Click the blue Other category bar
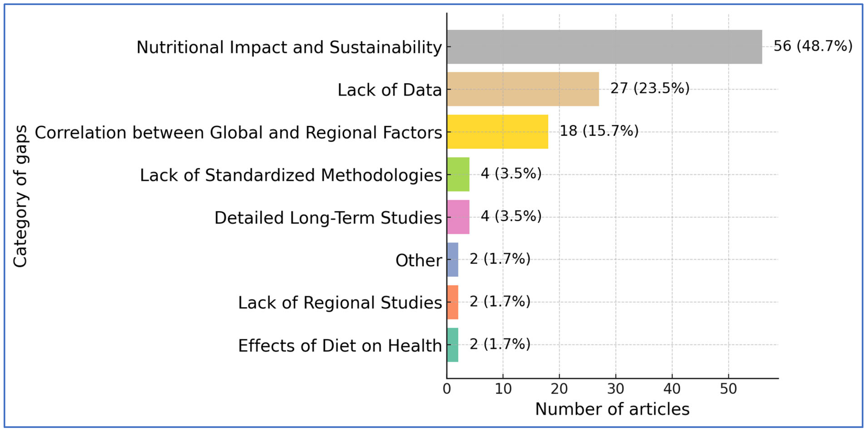The image size is (868, 433). [x=453, y=260]
